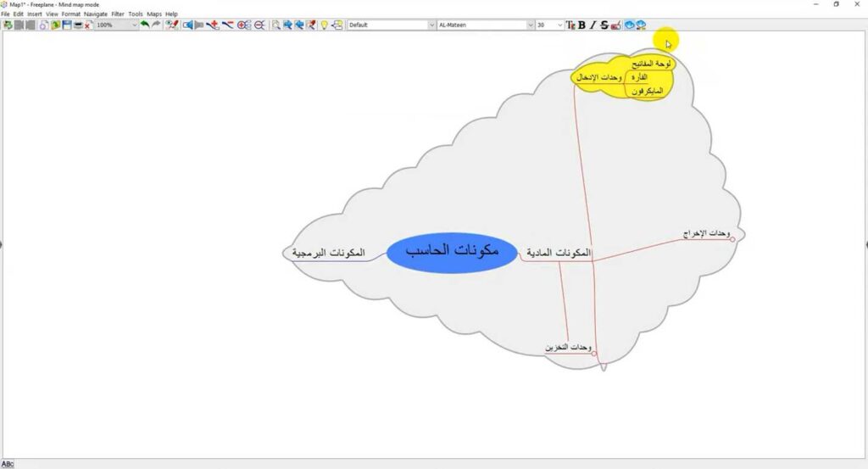Click the Print map icon

(78, 25)
